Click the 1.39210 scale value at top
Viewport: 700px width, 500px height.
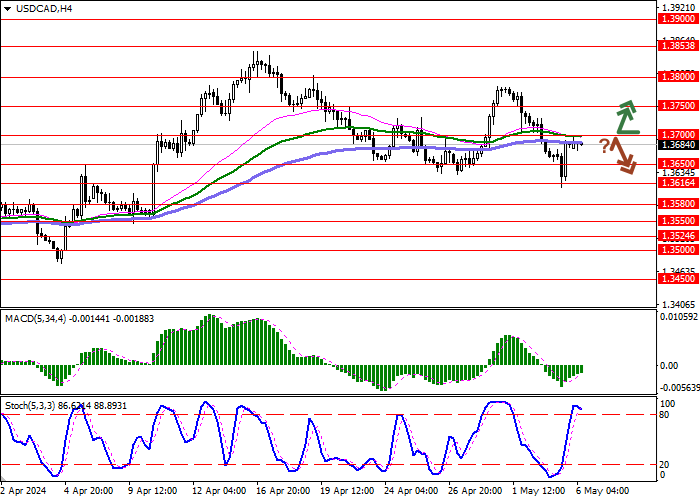[679, 8]
